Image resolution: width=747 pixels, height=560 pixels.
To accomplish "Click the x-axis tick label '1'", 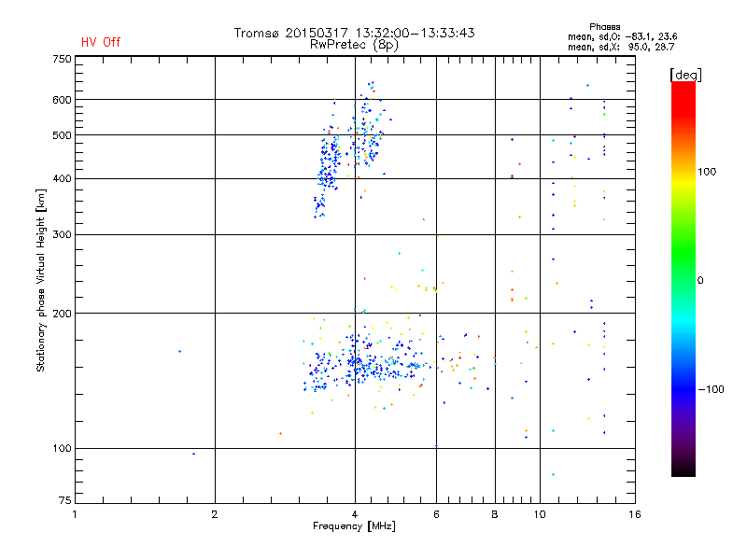I will [x=75, y=514].
